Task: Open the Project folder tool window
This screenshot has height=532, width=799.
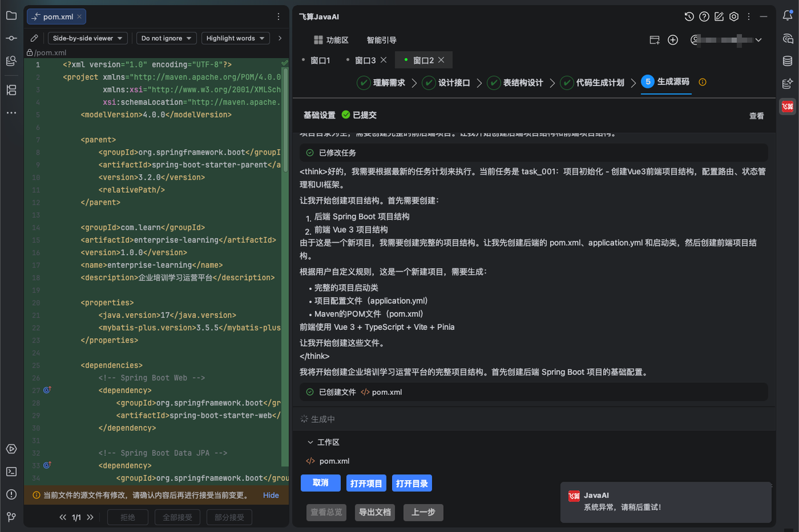Action: pos(11,16)
